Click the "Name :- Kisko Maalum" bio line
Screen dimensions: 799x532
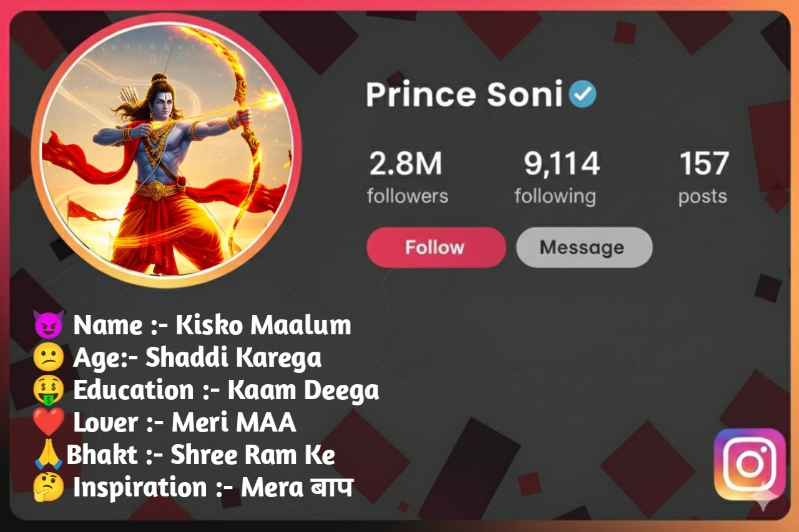tap(212, 326)
